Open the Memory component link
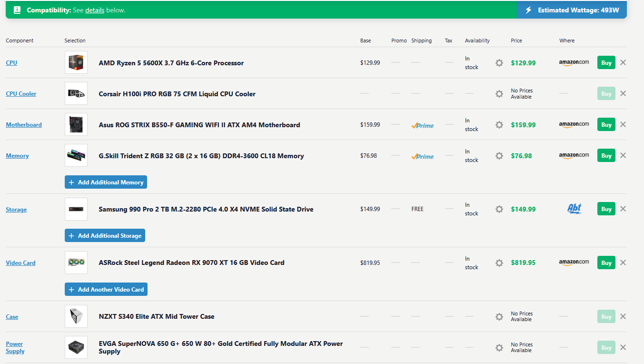Viewport: 644px width, 364px height. click(17, 156)
